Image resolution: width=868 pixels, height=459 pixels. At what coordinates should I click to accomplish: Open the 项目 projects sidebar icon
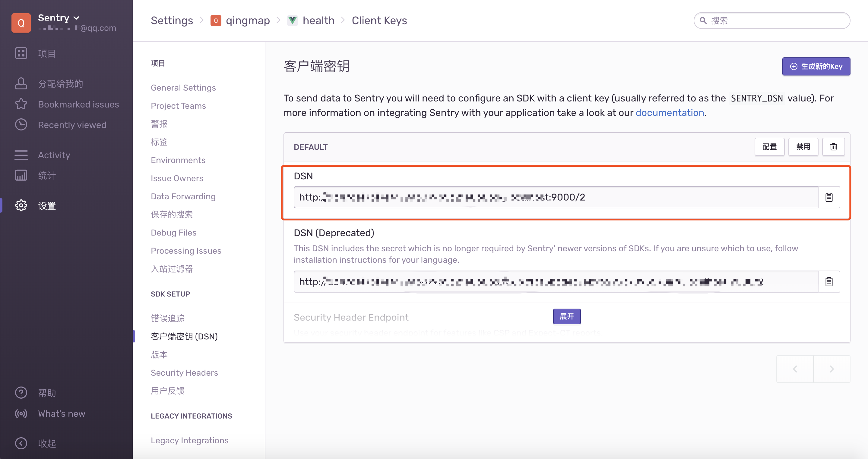coord(21,53)
